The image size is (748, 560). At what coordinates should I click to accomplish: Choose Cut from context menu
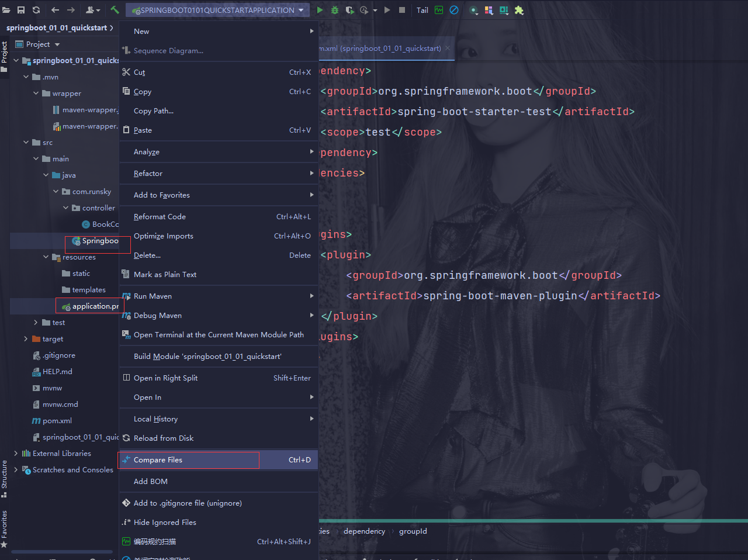[x=219, y=72]
